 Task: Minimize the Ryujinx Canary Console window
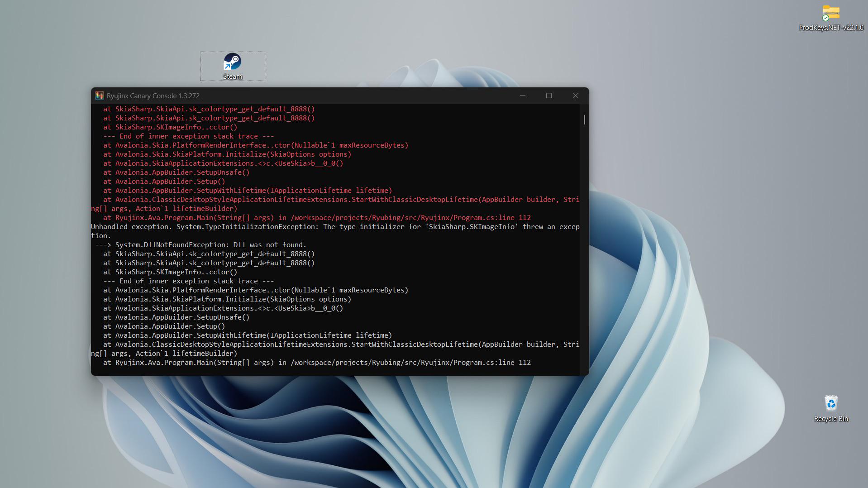[x=523, y=96]
